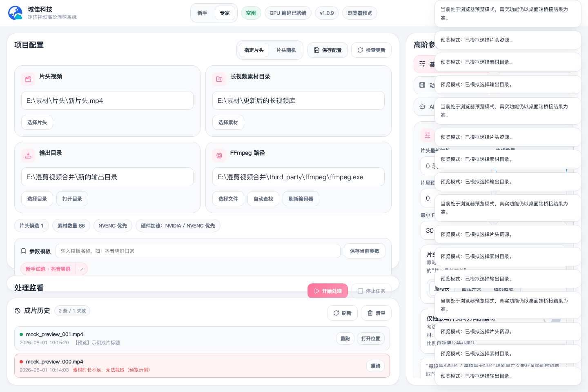Click the 片头视频 clapperboard icon

[28, 79]
